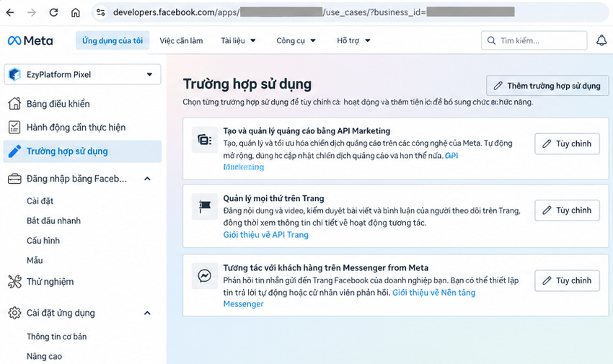613x364 pixels.
Task: Open browser home page icon
Action: tap(76, 12)
